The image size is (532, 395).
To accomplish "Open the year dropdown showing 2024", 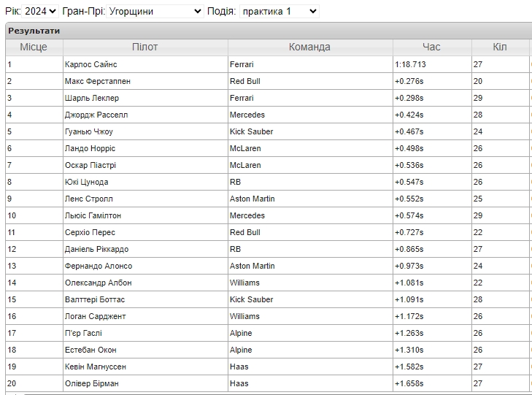I will [40, 11].
